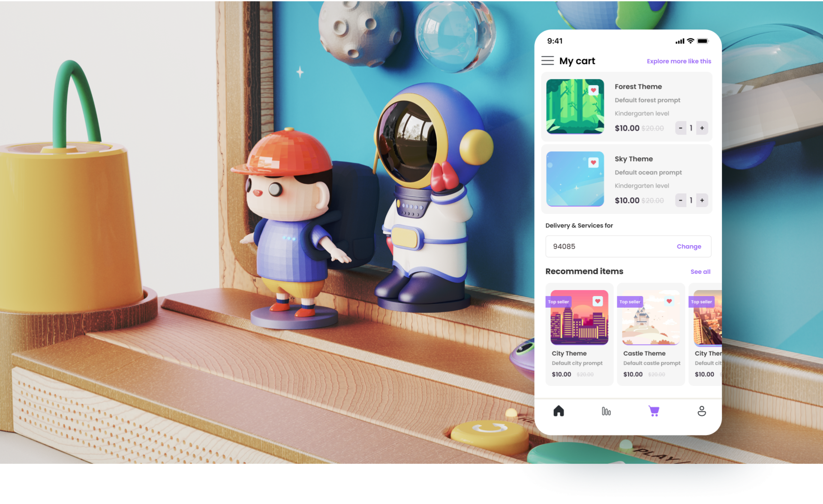Open the stats bars icon in bottom navigation
Screen dimensions: 823x504
(x=606, y=411)
